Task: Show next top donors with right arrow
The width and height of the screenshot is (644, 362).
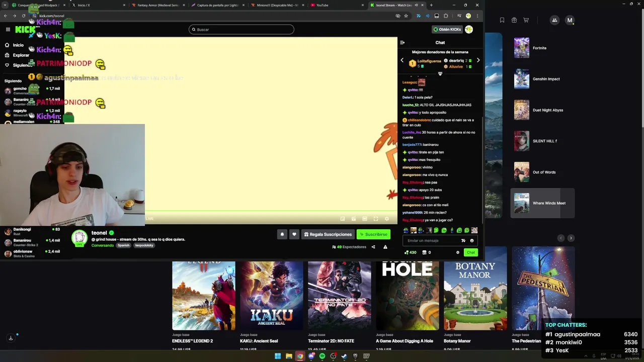Action: (x=478, y=60)
